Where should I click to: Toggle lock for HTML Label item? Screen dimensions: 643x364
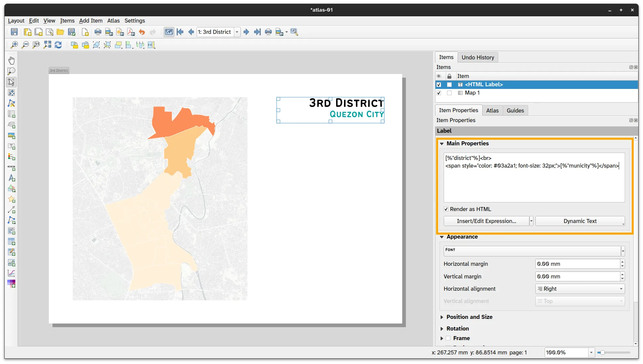pos(449,85)
